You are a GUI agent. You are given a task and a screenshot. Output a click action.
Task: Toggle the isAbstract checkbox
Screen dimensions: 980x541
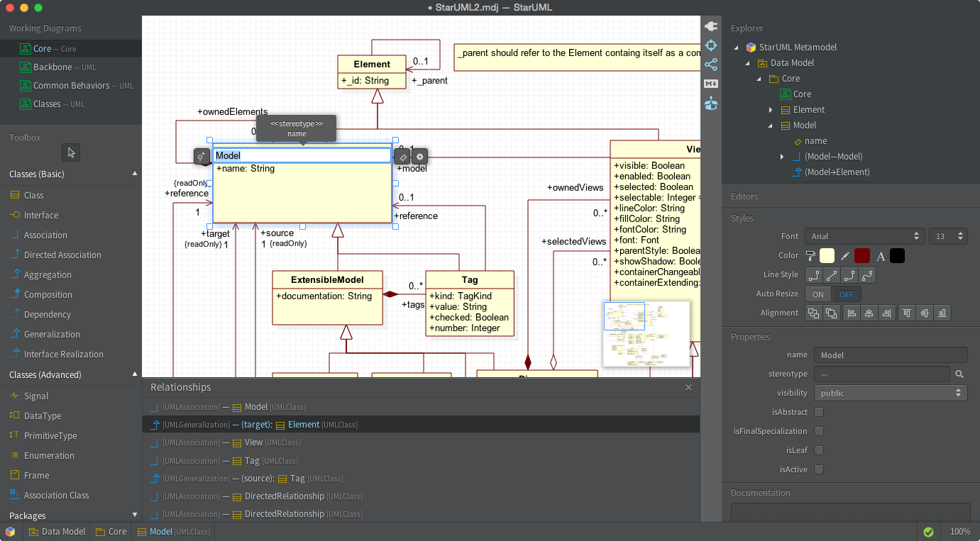pos(819,412)
